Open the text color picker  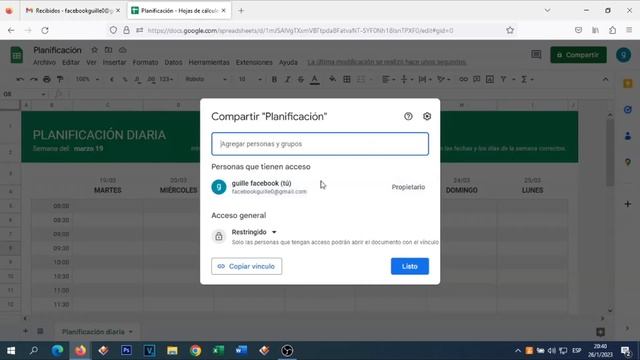(x=314, y=80)
